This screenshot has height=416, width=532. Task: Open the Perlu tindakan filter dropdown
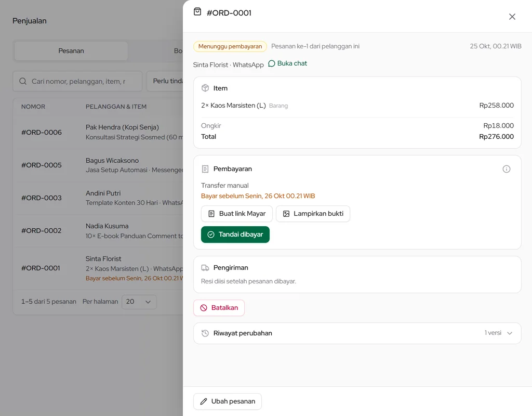[165, 81]
